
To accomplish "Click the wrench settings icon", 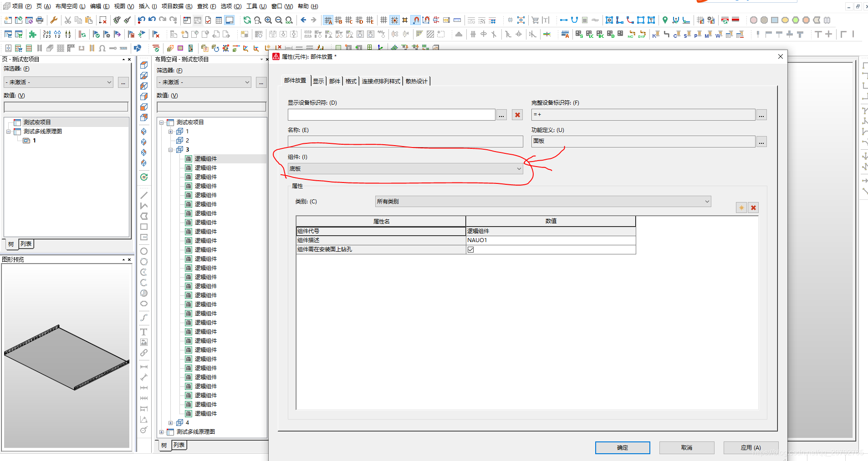I will click(54, 20).
